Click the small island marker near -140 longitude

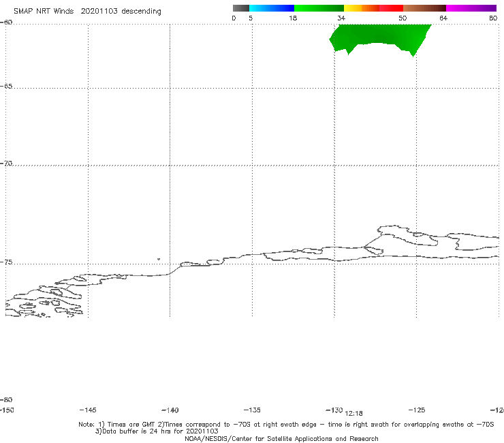(x=159, y=259)
